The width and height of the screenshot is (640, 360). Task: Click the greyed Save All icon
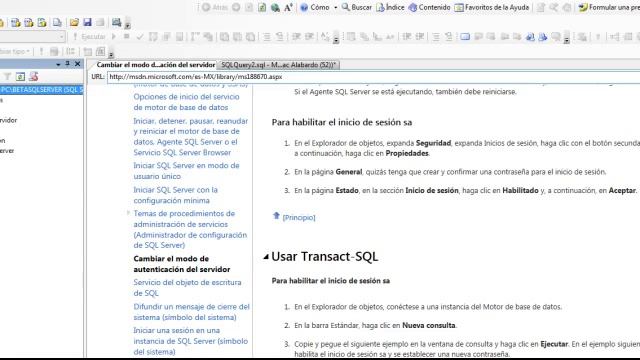pyautogui.click(x=100, y=22)
